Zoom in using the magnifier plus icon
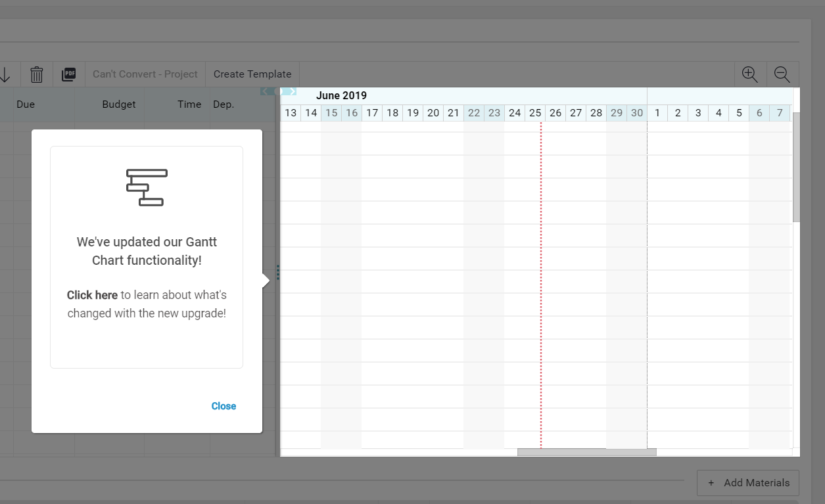Screen dimensions: 825x504 (x=750, y=74)
